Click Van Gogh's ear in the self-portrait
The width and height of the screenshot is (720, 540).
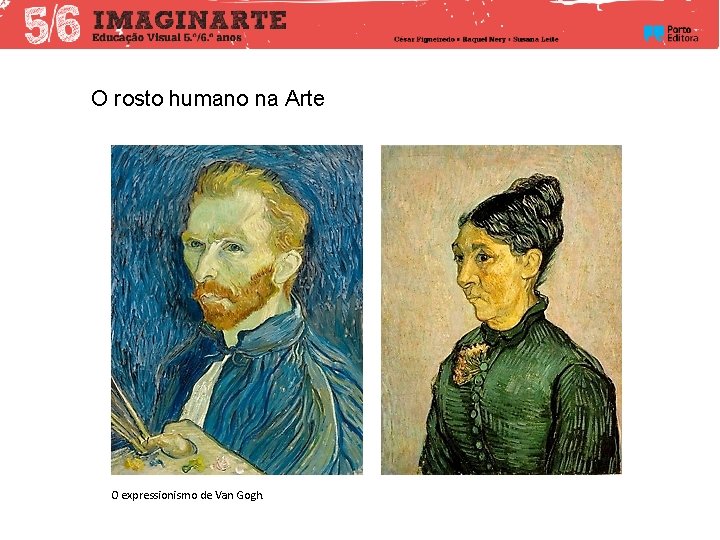[x=287, y=265]
